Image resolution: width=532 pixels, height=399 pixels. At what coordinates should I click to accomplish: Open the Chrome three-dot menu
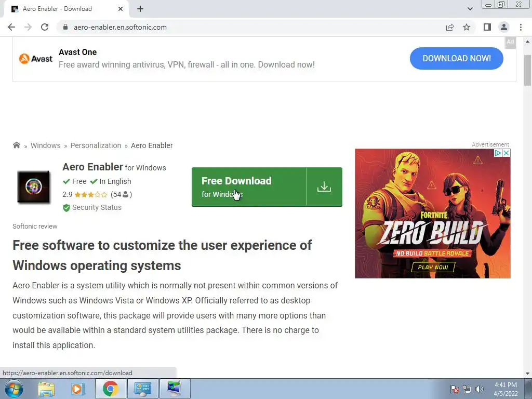521,27
